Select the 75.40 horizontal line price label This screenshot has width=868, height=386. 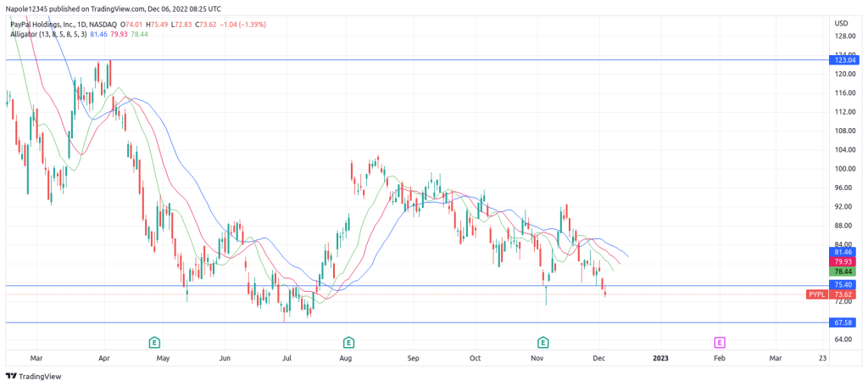tap(842, 285)
